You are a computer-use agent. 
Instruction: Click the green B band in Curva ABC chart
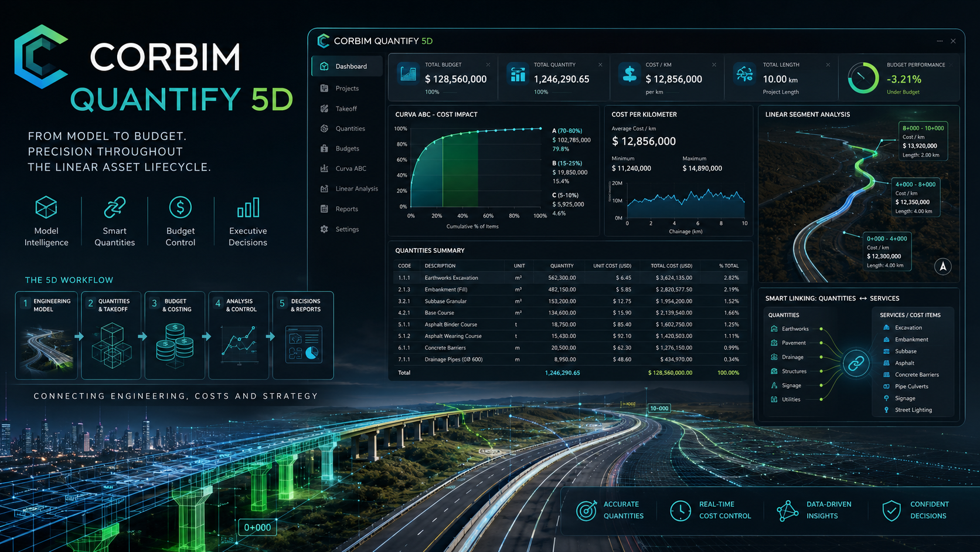point(460,170)
